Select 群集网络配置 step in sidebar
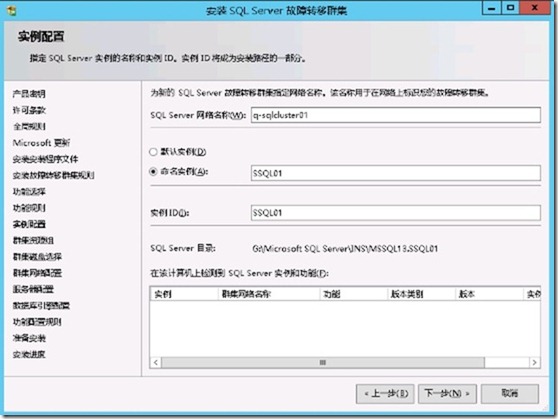Viewport: 558px width, 419px height. click(x=37, y=273)
